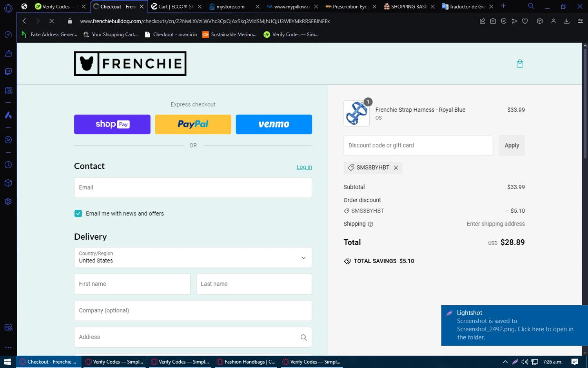588x368 pixels.
Task: Stop page loading button
Action: click(x=51, y=21)
